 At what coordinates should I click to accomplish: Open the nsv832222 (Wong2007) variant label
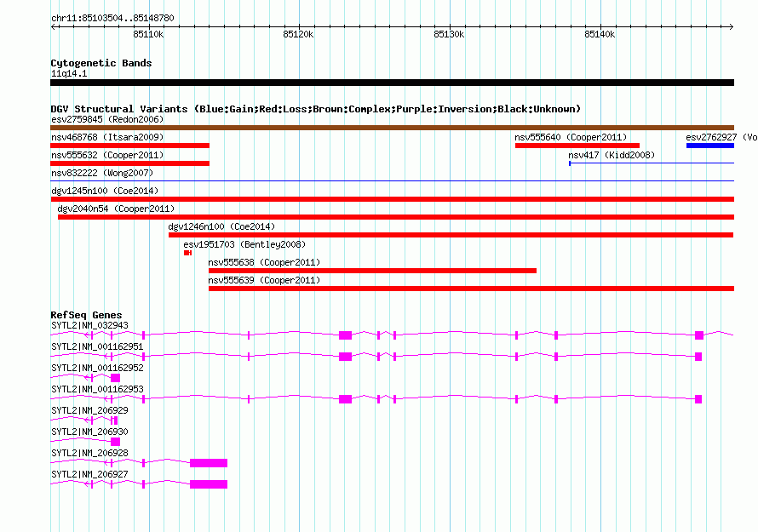click(x=102, y=173)
